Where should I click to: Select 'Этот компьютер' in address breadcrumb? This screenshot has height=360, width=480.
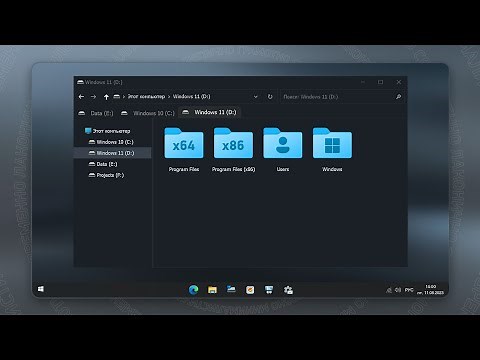(146, 96)
